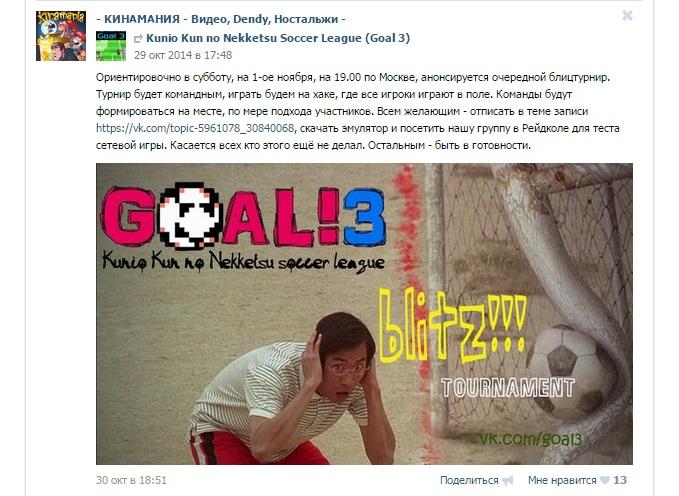Click the GOAL!3 logo in the poster
Image resolution: width=679 pixels, height=496 pixels.
[242, 216]
